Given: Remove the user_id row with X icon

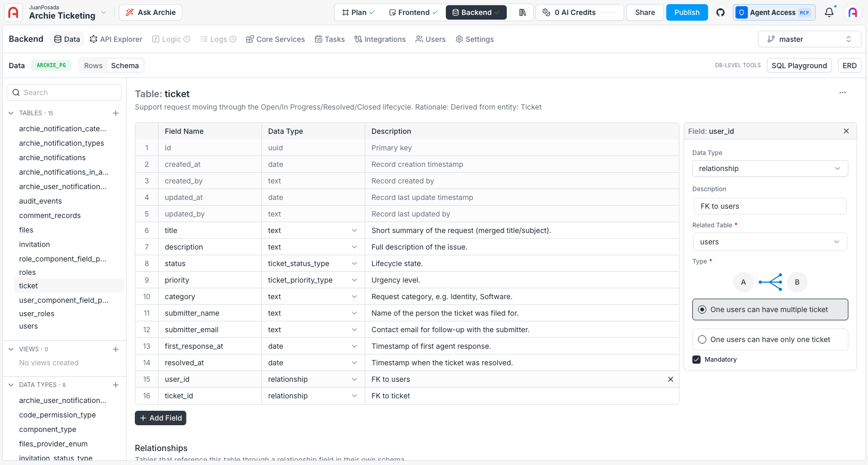Looking at the screenshot, I should pyautogui.click(x=671, y=379).
